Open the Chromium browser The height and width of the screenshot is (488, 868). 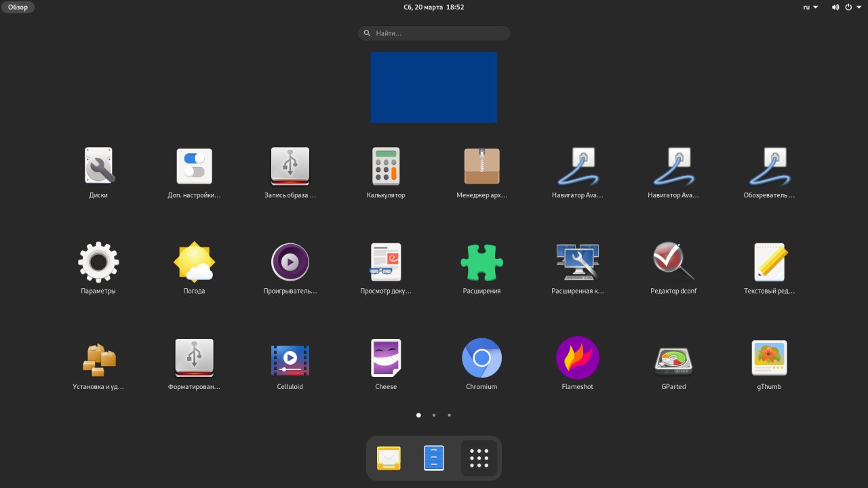click(481, 358)
